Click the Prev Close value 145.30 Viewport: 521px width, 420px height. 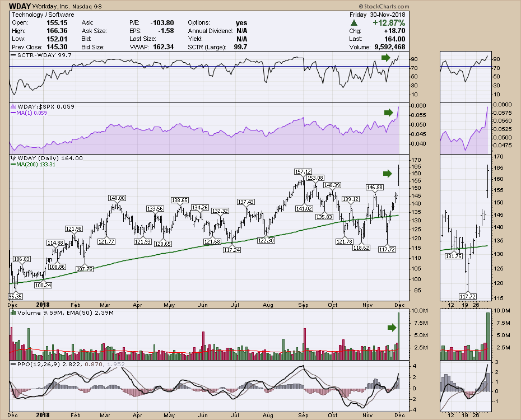click(x=57, y=47)
